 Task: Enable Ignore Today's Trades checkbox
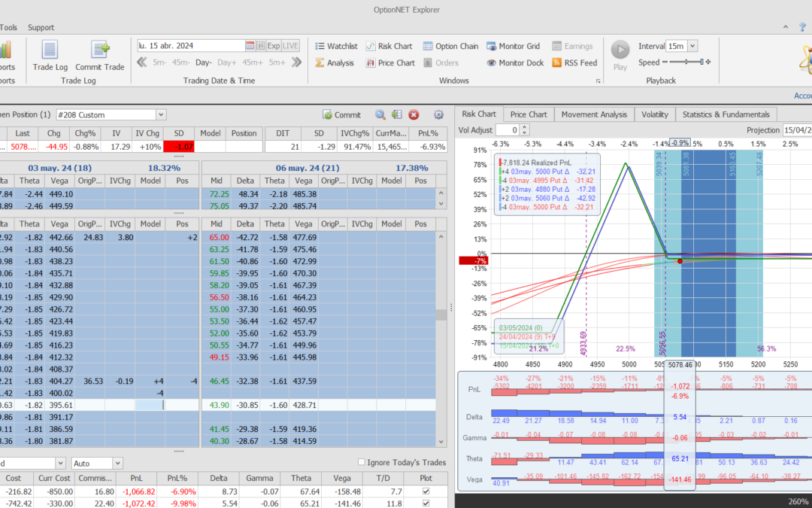click(362, 462)
